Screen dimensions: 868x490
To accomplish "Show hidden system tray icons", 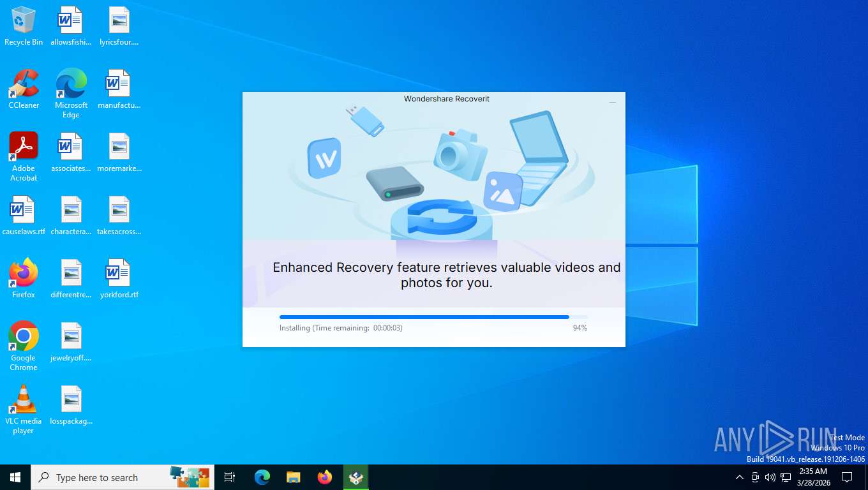I will (x=740, y=477).
